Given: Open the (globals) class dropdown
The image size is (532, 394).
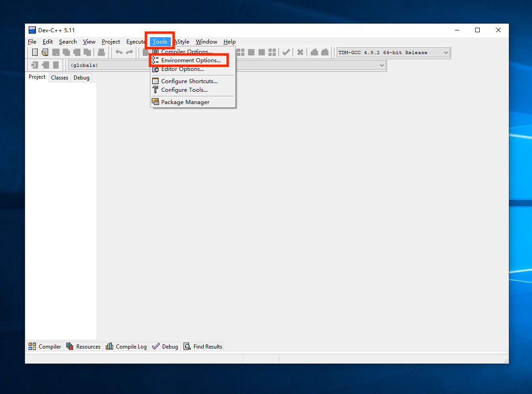Looking at the screenshot, I should [109, 65].
